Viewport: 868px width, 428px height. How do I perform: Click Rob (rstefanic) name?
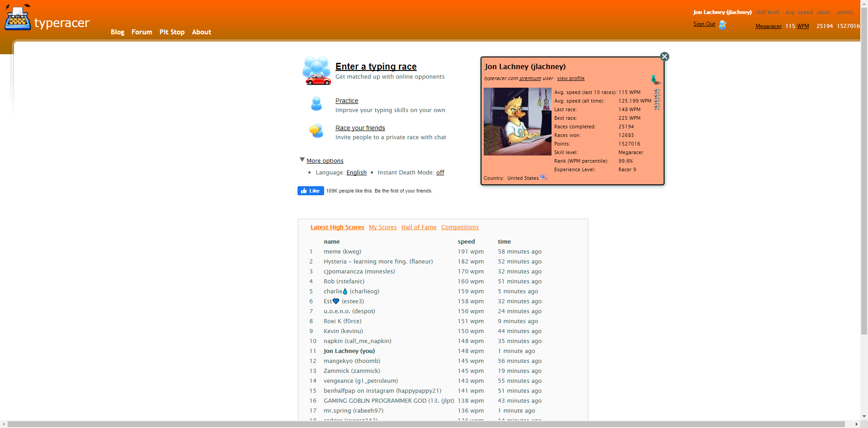344,282
